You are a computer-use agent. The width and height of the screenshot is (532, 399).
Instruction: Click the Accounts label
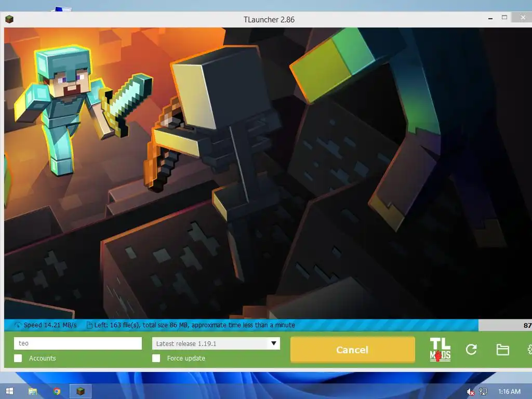coord(43,358)
